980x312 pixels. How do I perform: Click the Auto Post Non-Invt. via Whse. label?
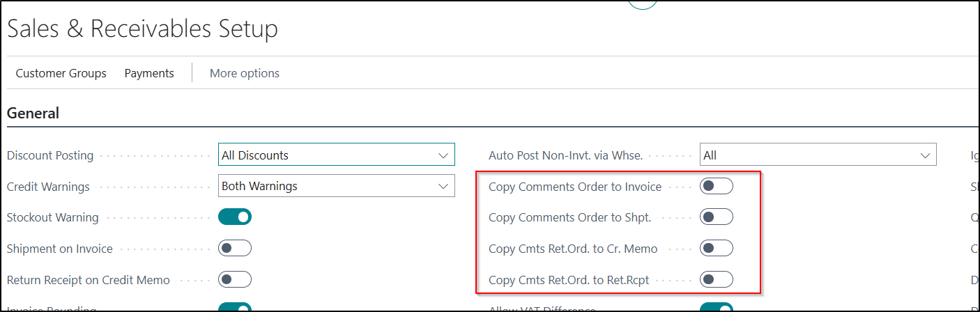(565, 155)
